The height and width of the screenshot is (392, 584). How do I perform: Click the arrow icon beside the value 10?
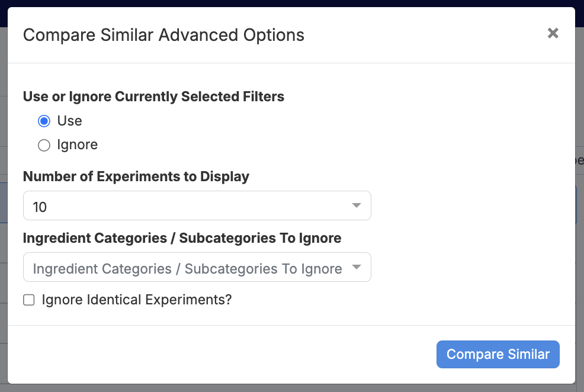(x=357, y=205)
